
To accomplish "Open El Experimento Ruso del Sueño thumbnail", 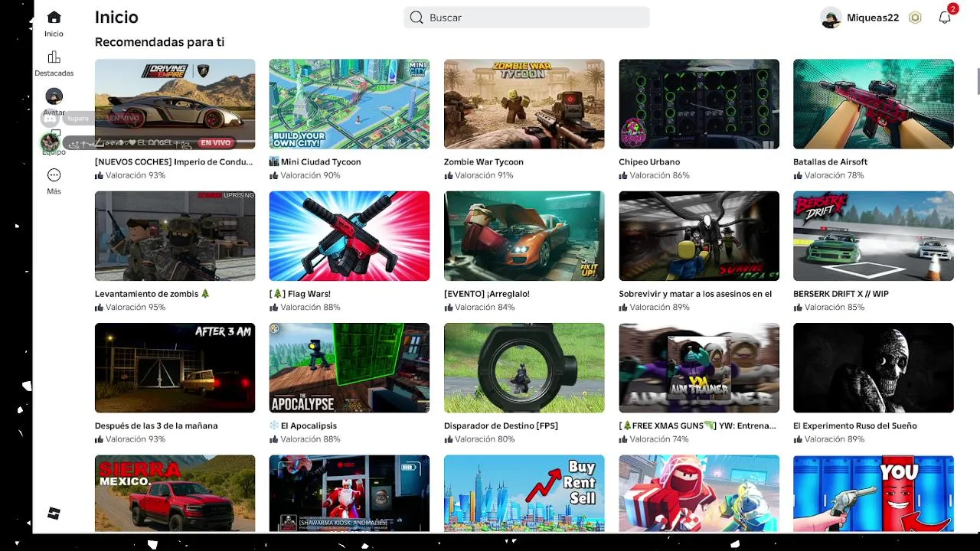I will (874, 368).
